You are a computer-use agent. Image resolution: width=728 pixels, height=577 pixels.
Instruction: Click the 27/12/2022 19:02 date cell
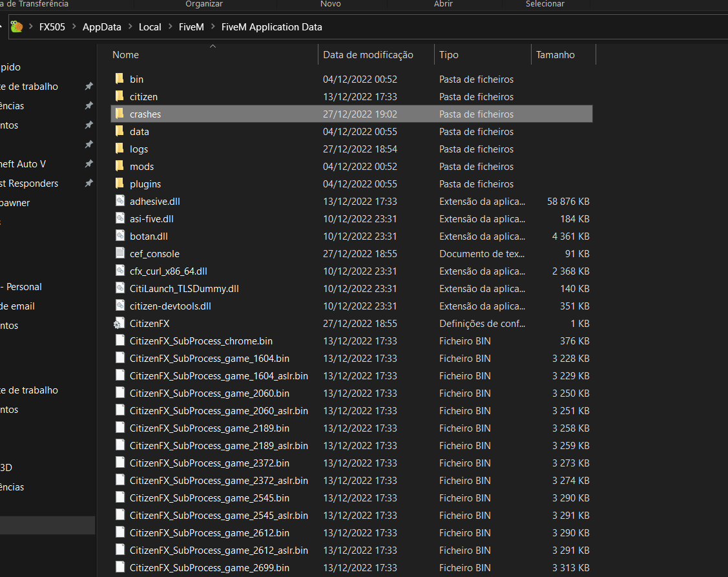pos(360,114)
